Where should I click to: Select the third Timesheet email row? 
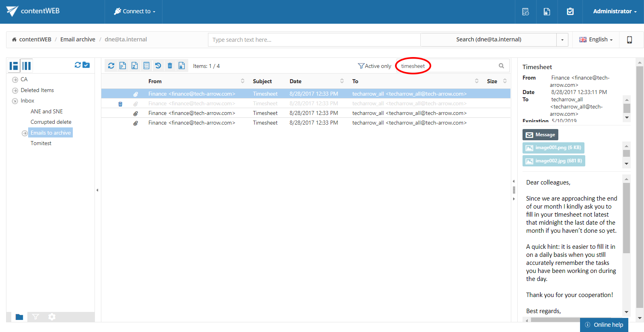point(306,113)
